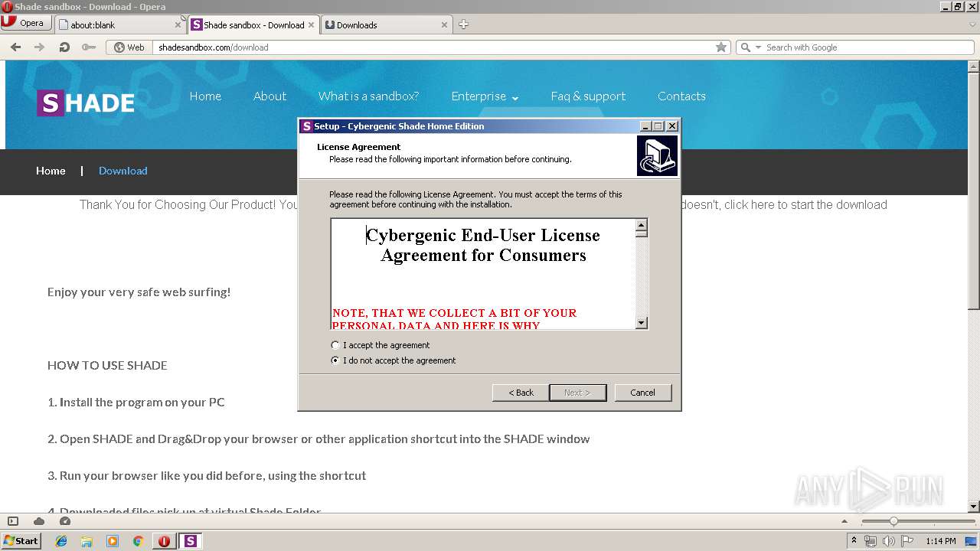Click Cybergenic End-User License heading

point(483,245)
